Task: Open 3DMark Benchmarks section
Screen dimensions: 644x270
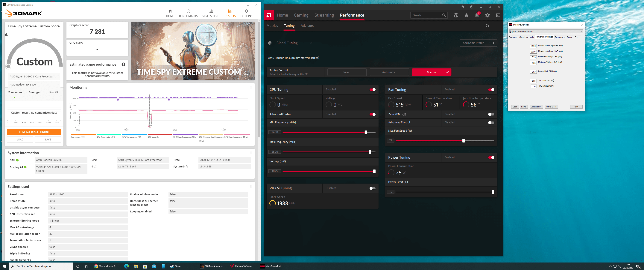Action: 188,13
